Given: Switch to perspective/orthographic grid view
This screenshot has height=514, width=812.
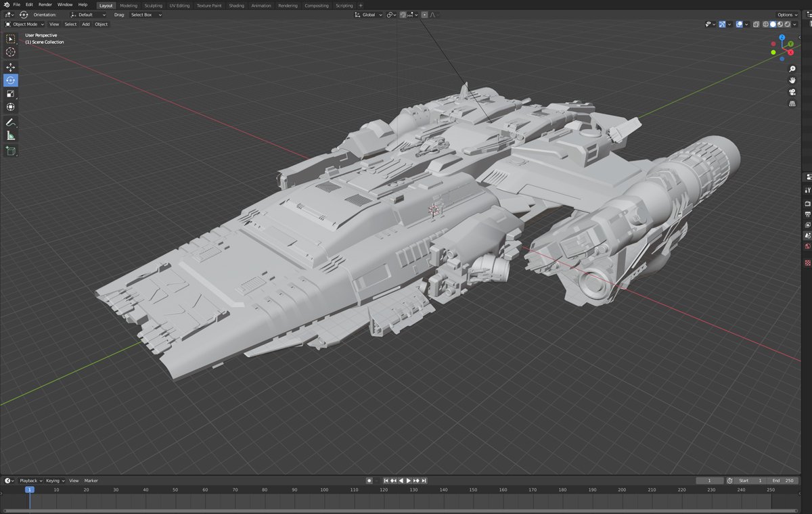Looking at the screenshot, I should (792, 103).
